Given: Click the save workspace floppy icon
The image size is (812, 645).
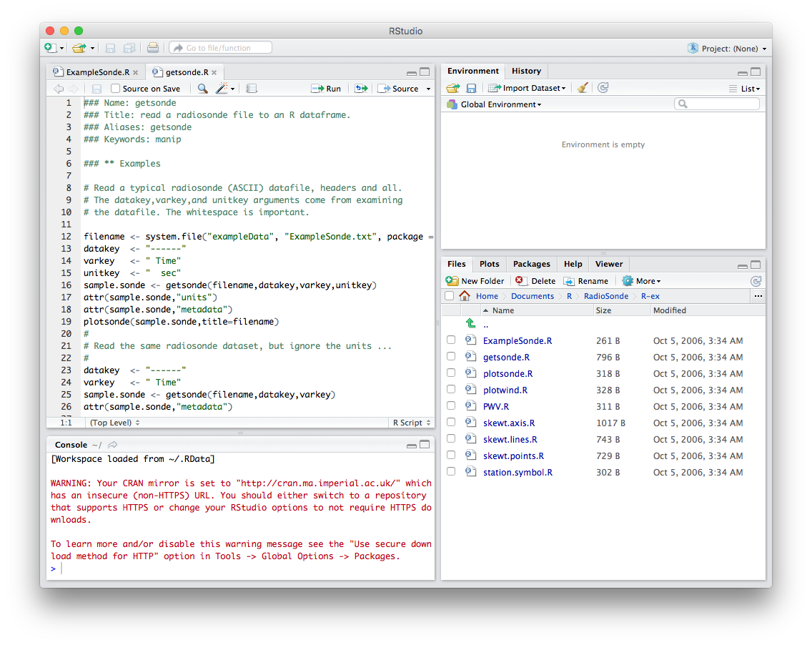Looking at the screenshot, I should [471, 88].
